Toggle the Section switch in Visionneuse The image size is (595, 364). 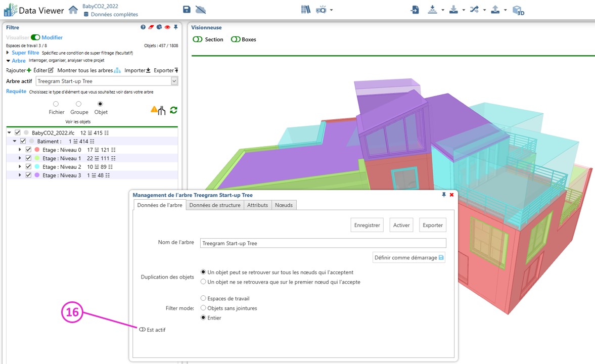coord(197,39)
